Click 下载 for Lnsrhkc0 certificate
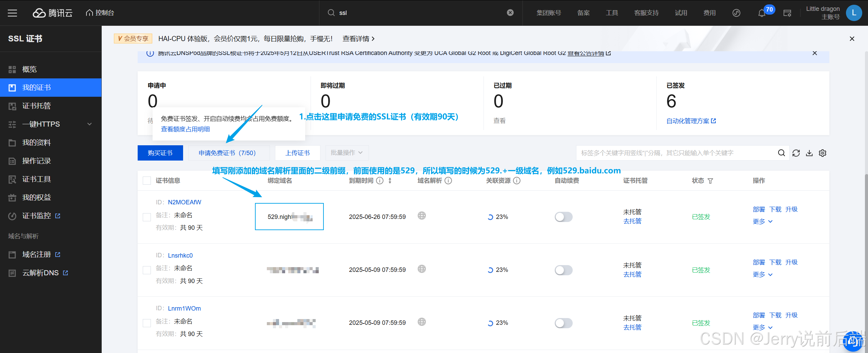 [x=775, y=262]
